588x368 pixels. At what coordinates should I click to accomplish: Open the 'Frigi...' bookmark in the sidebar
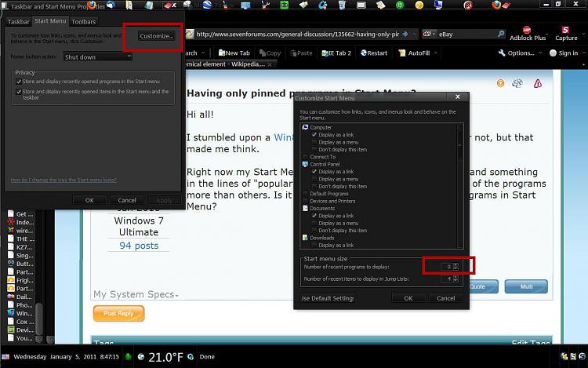click(20, 280)
